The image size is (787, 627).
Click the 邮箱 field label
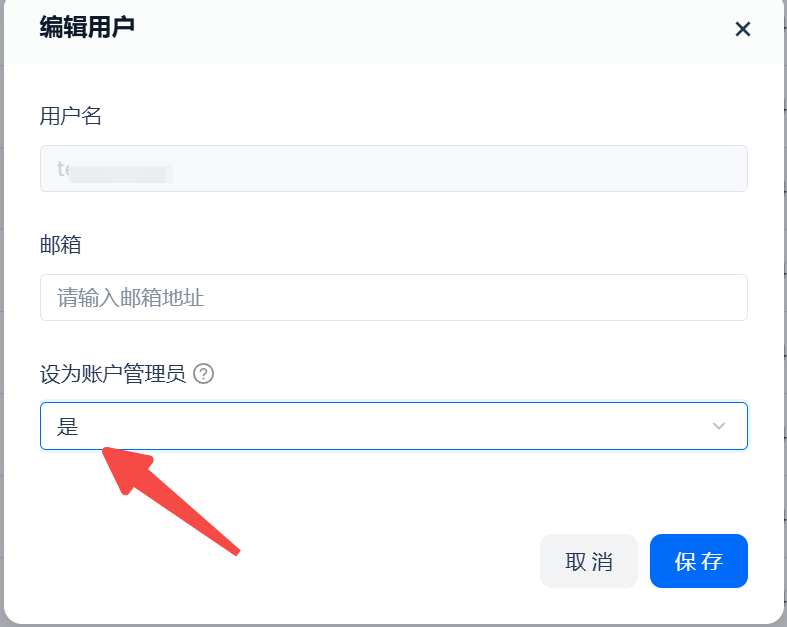tap(60, 245)
